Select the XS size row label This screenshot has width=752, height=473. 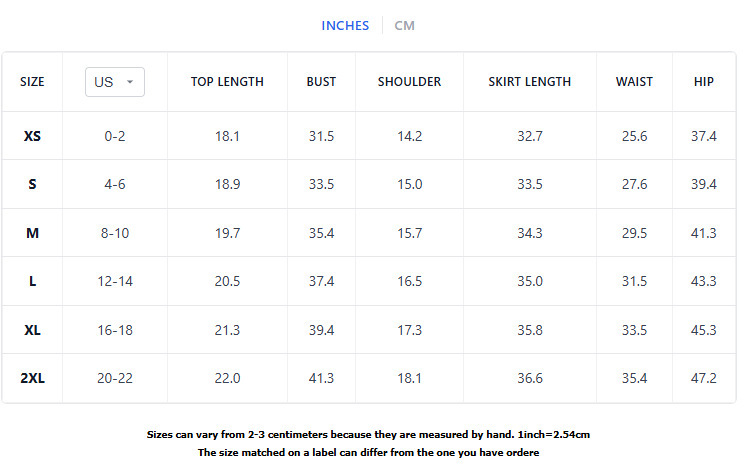point(32,136)
